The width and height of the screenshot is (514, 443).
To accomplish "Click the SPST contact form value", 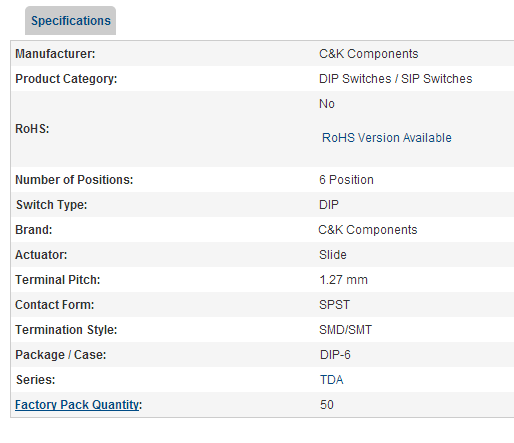I will click(x=334, y=305).
